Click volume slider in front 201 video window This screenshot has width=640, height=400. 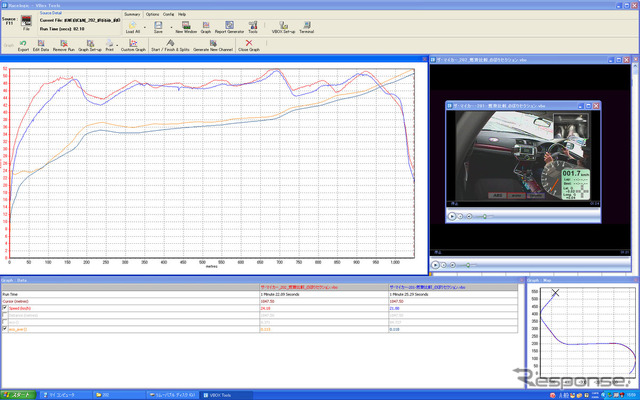click(x=484, y=216)
